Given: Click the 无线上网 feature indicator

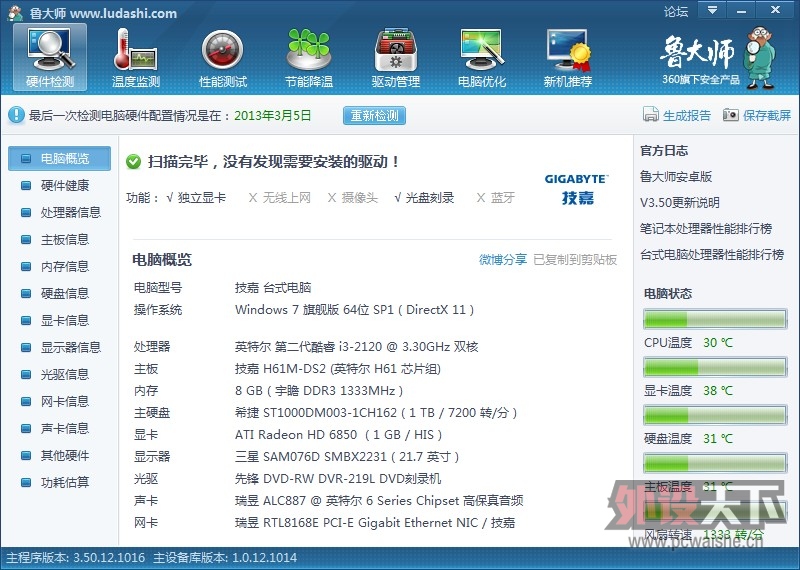Looking at the screenshot, I should 280,197.
